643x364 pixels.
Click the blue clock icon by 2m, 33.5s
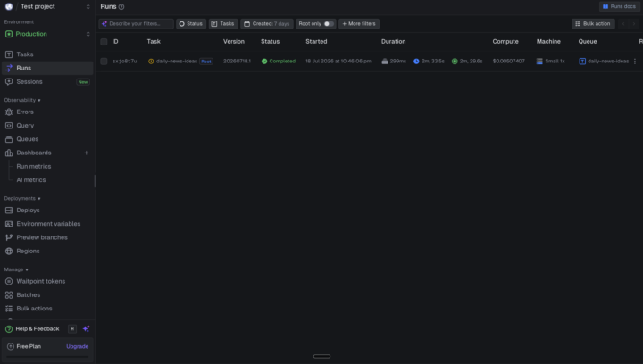[416, 62]
